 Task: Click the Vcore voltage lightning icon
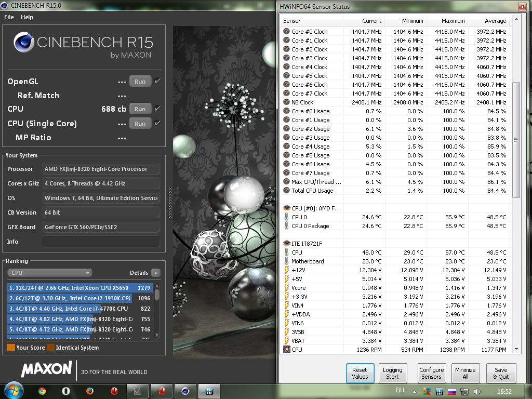point(287,287)
